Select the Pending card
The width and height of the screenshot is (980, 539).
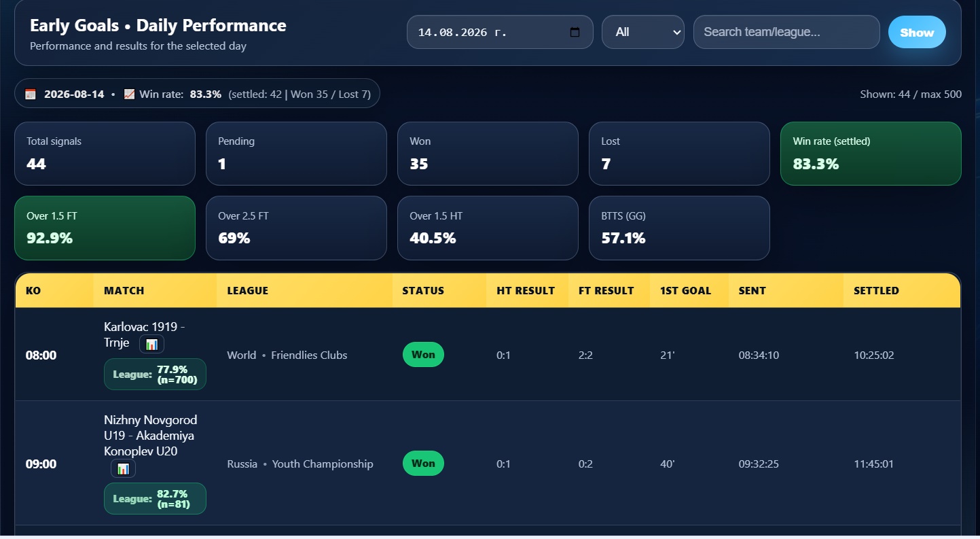point(296,154)
